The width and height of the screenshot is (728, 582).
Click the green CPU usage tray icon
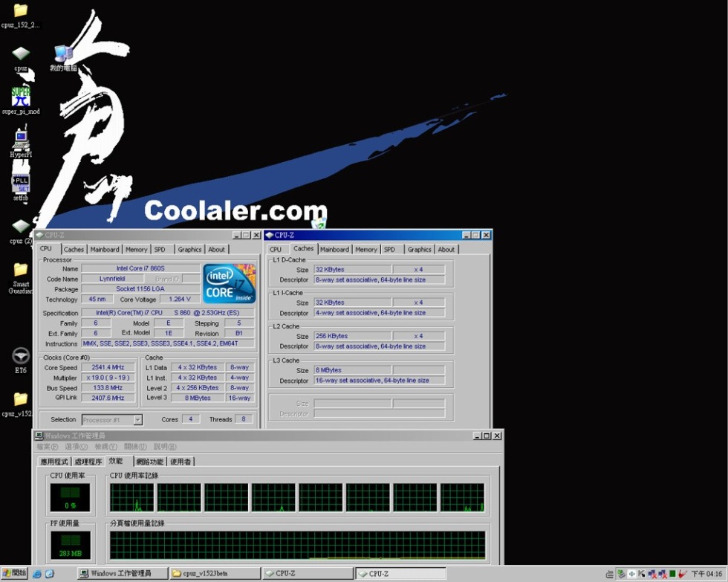pyautogui.click(x=672, y=575)
